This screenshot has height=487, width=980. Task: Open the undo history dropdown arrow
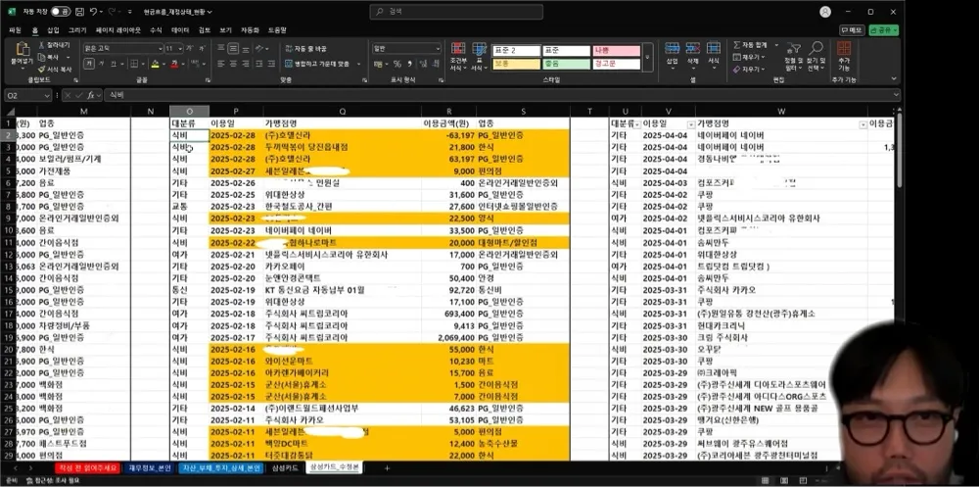[x=101, y=12]
